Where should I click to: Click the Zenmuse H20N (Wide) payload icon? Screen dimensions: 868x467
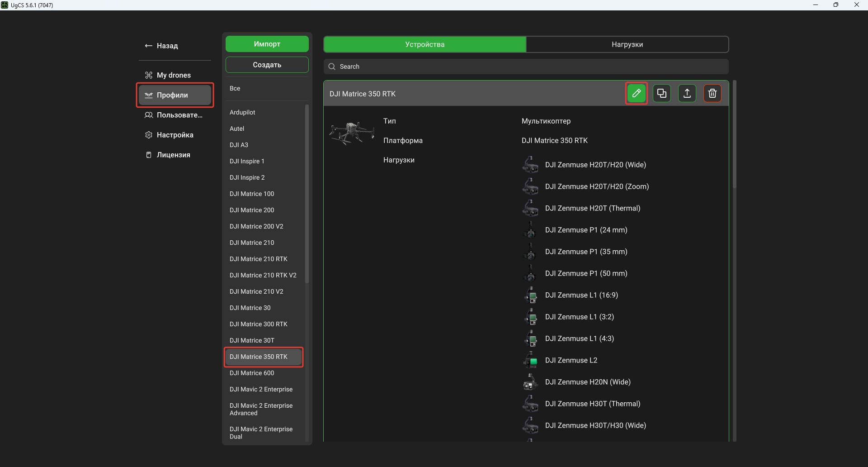pyautogui.click(x=530, y=382)
